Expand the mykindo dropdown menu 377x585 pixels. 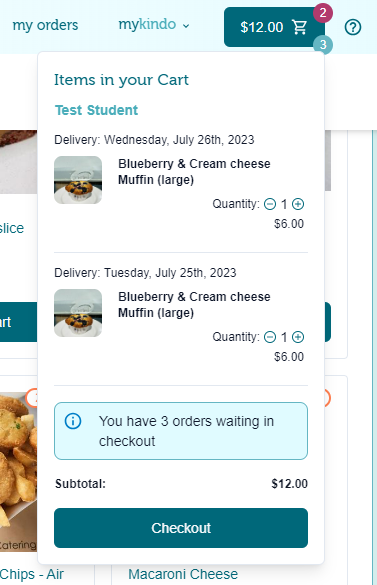click(x=154, y=25)
